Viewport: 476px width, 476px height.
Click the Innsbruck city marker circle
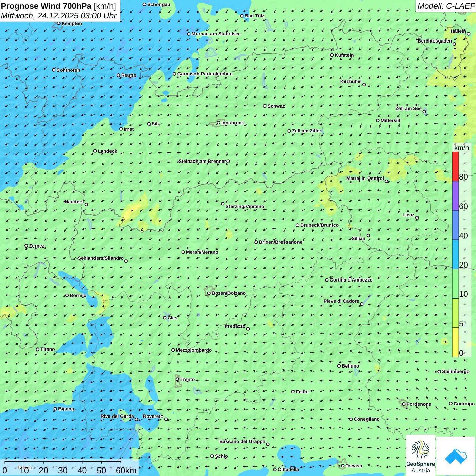[219, 123]
